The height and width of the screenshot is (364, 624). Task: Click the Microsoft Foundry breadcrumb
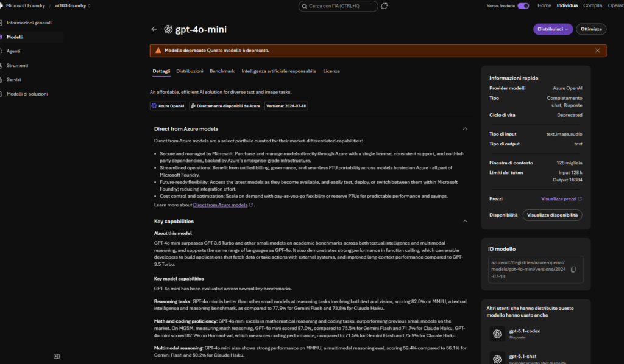26,6
